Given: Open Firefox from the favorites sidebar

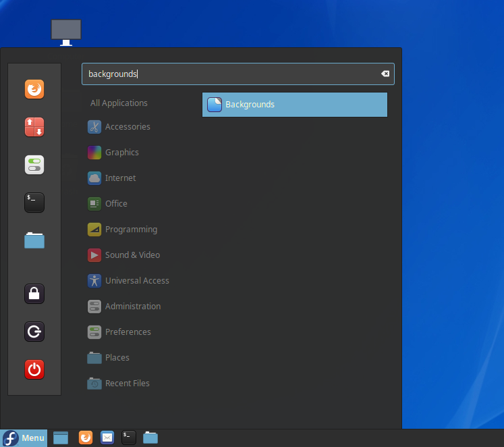Looking at the screenshot, I should coord(34,89).
